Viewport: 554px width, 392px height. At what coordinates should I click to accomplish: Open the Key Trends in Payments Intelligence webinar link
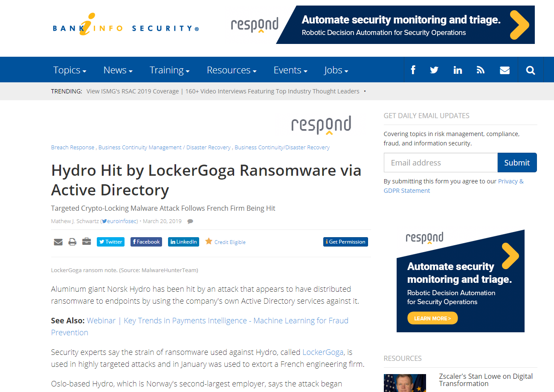coord(200,326)
